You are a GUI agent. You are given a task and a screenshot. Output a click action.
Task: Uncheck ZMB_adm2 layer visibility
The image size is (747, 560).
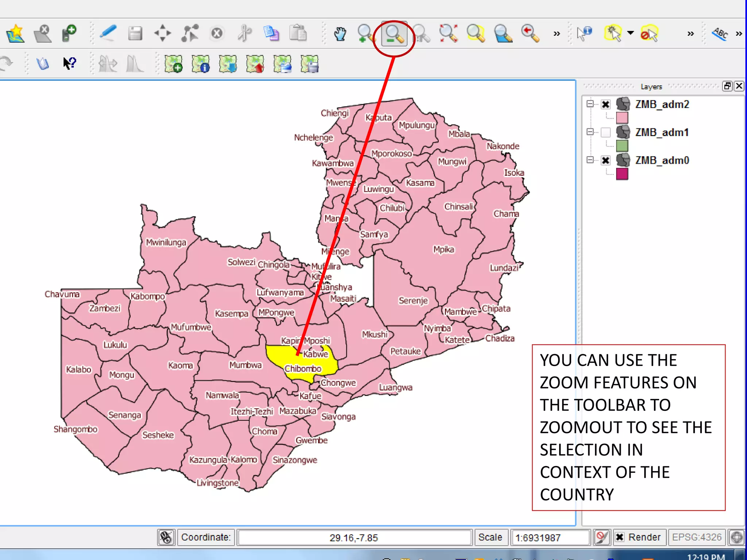pos(605,105)
